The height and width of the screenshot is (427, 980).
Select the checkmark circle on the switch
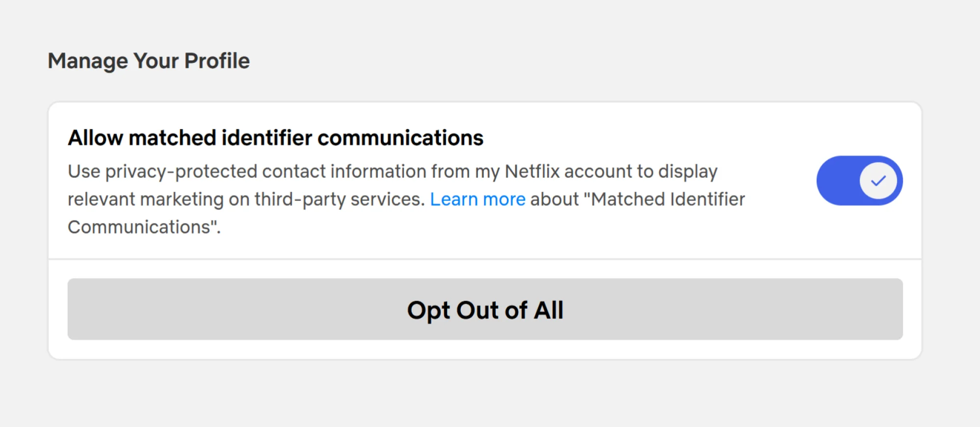tap(878, 180)
